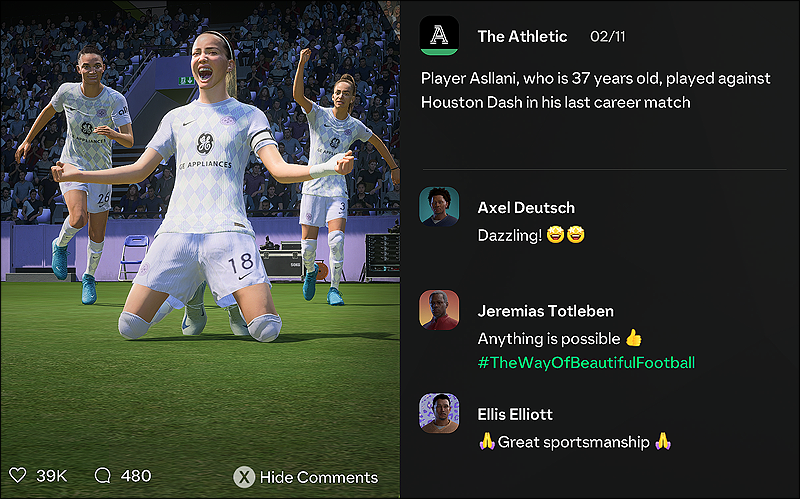Click the Great sportsmanship comment
The width and height of the screenshot is (800, 499).
(x=574, y=442)
